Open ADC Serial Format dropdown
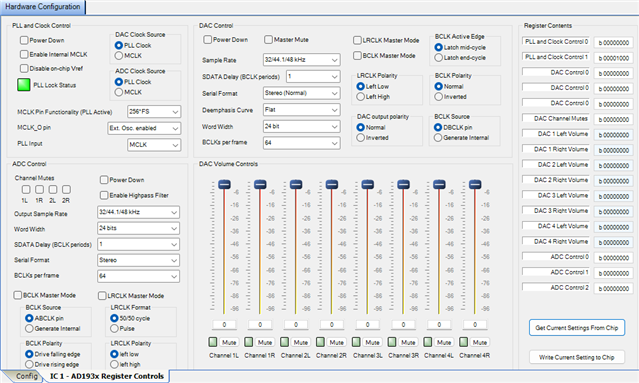 click(x=139, y=260)
